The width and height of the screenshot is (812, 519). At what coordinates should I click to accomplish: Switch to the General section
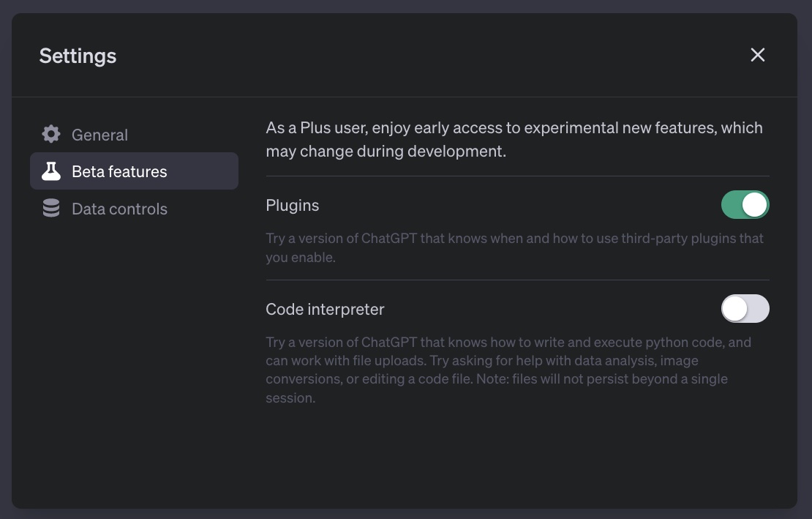[x=99, y=134]
